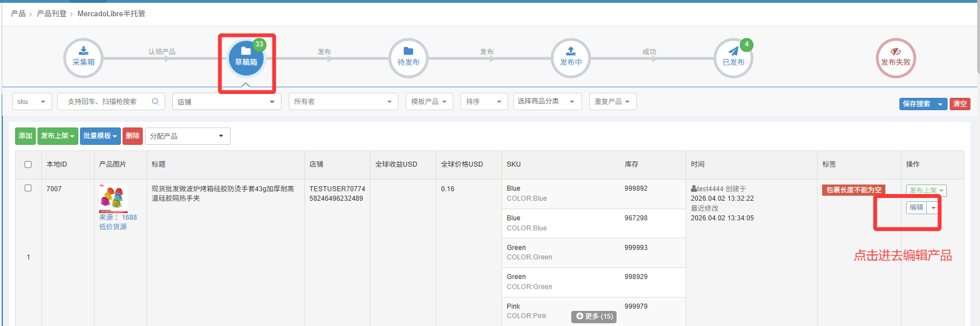
Task: Open the 发布失败 failed publish step
Action: pos(895,58)
